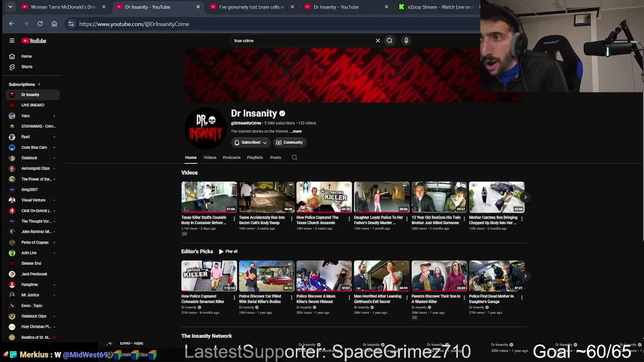Open Perks of Cognac channel in sidebar
The height and width of the screenshot is (362, 644).
[x=33, y=242]
